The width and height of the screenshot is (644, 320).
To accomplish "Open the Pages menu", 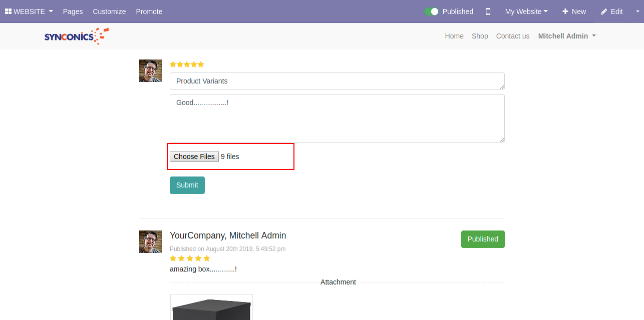I will coord(73,11).
